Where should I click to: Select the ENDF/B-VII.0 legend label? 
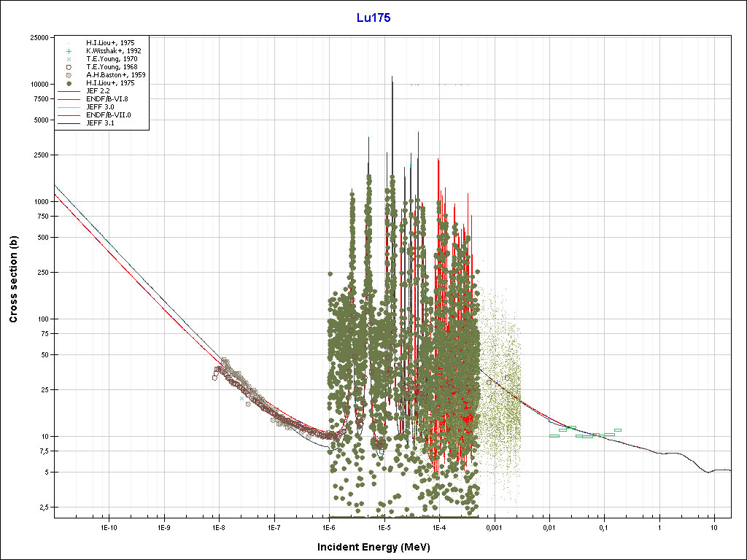107,115
